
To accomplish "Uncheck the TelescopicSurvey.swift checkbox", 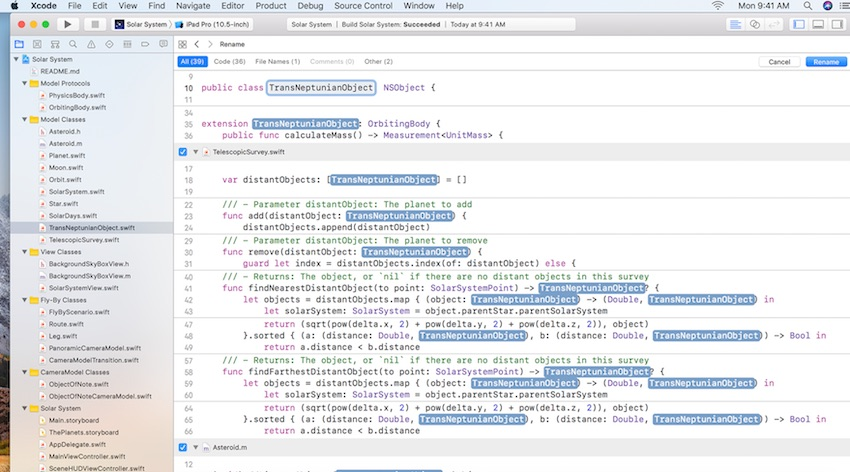I will [x=182, y=152].
